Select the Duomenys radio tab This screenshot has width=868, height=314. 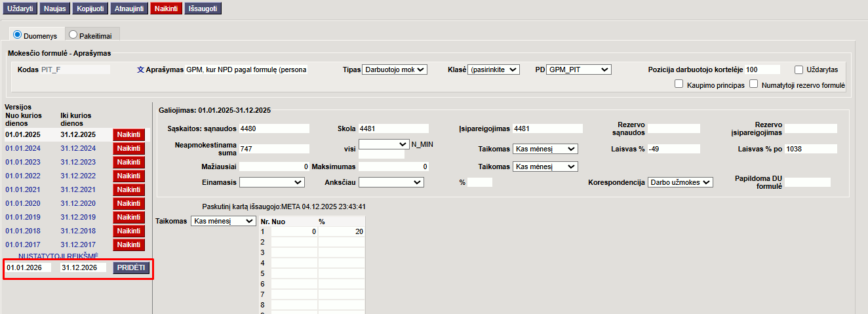tap(18, 34)
